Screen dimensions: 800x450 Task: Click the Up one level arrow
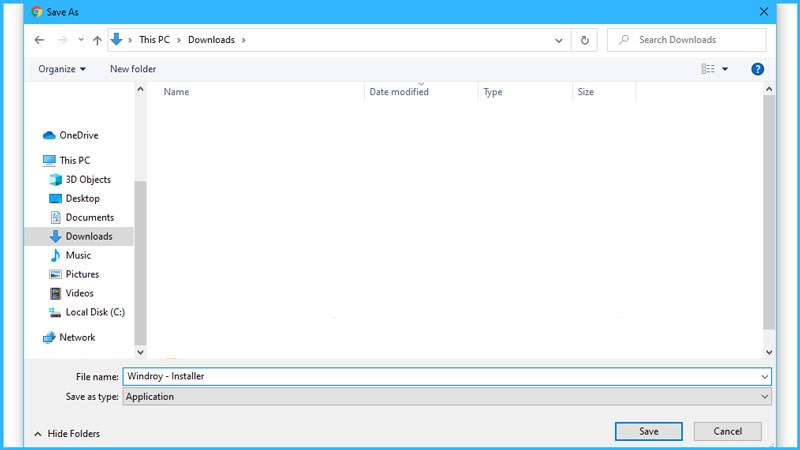point(97,40)
